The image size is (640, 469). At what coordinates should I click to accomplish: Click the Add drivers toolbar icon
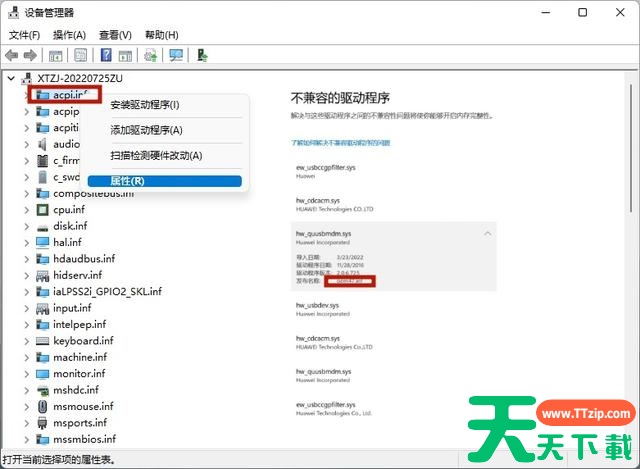[202, 55]
